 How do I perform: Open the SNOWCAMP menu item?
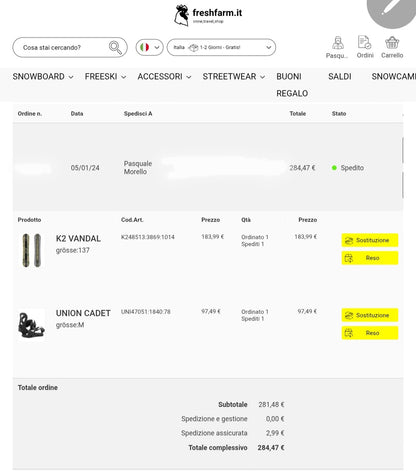point(394,77)
